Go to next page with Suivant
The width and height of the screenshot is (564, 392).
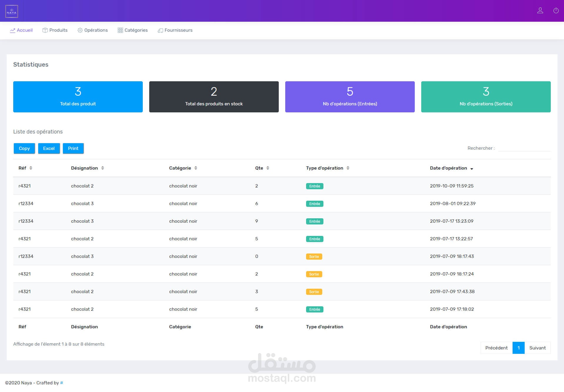pos(538,348)
